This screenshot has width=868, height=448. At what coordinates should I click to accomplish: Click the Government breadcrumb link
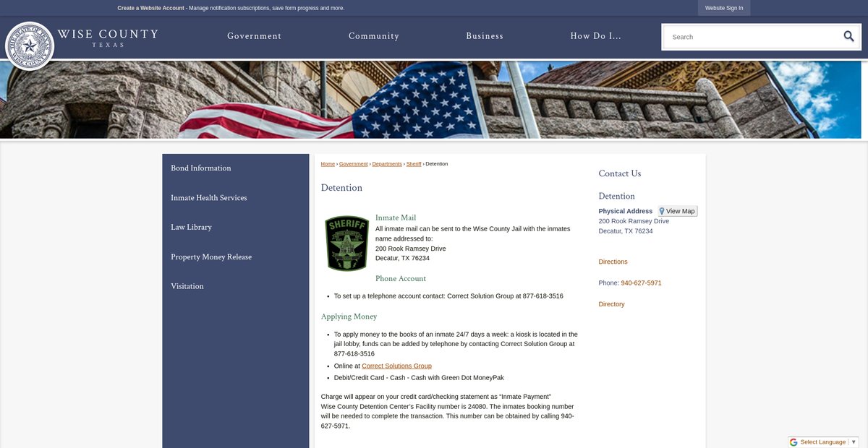(354, 164)
